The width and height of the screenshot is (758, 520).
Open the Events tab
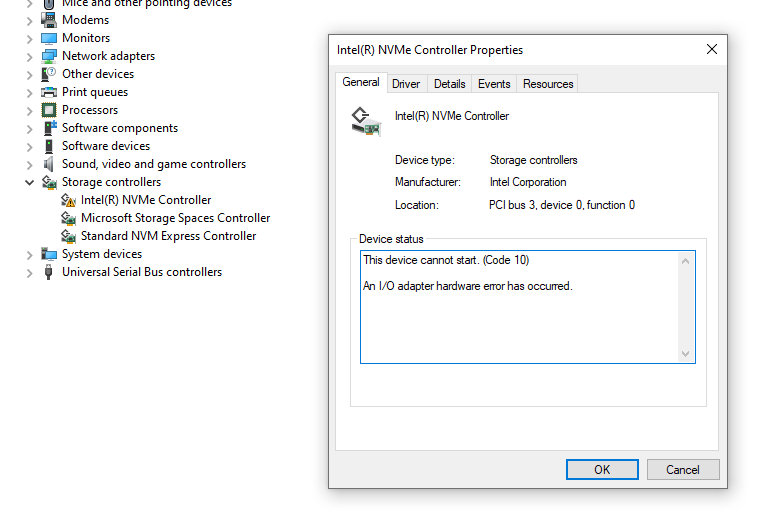coord(494,84)
